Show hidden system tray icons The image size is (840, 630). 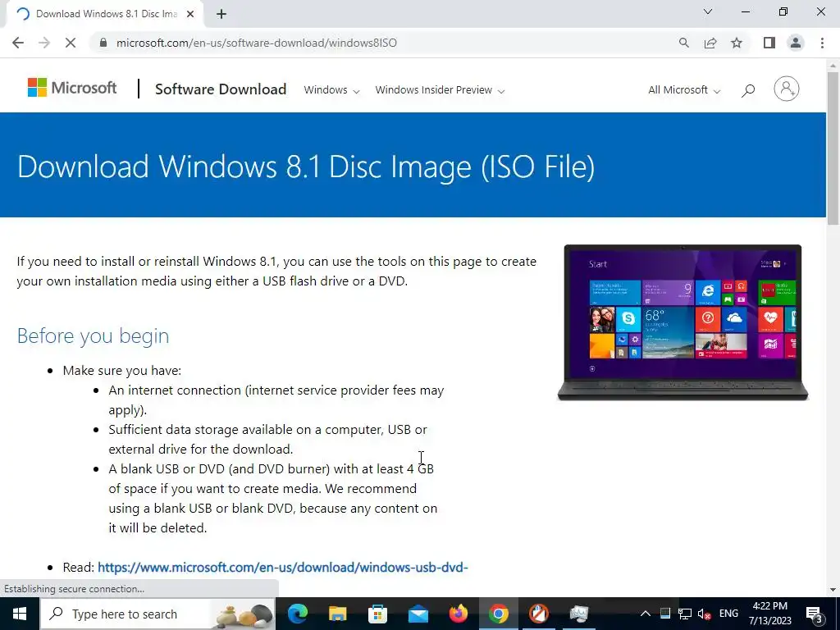646,614
